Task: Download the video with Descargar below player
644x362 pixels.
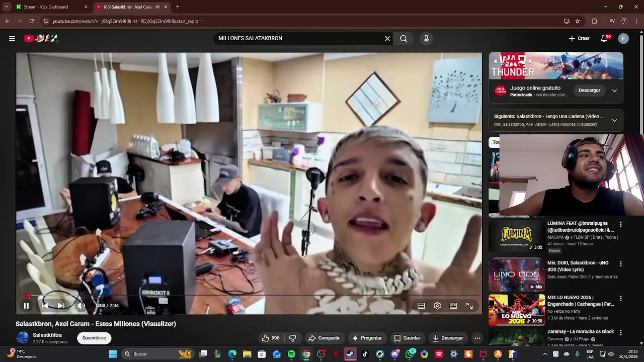Action: point(448,338)
